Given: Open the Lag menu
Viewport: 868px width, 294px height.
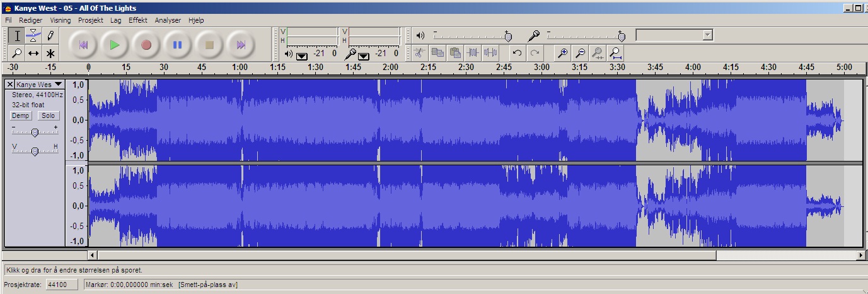Looking at the screenshot, I should coord(115,20).
